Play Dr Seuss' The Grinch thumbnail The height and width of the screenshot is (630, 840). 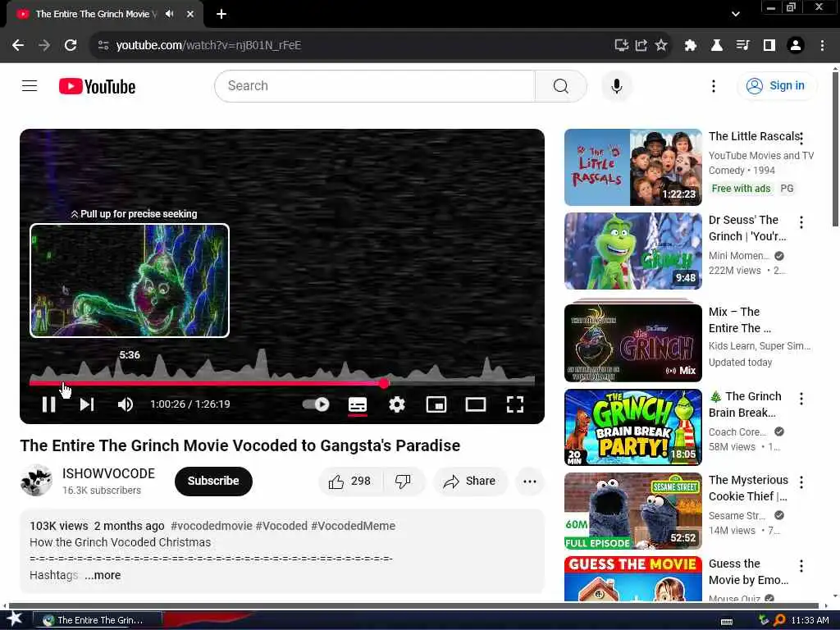click(x=632, y=251)
